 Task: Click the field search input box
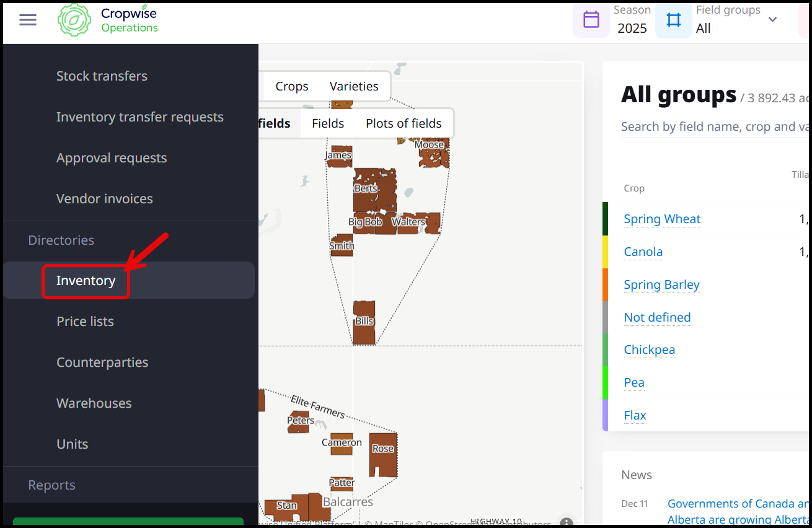click(713, 126)
